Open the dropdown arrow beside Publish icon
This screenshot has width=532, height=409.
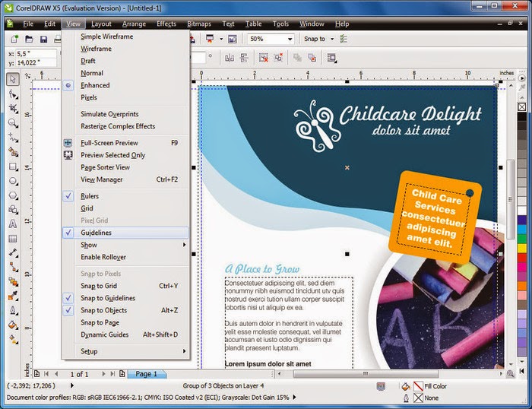(221, 39)
